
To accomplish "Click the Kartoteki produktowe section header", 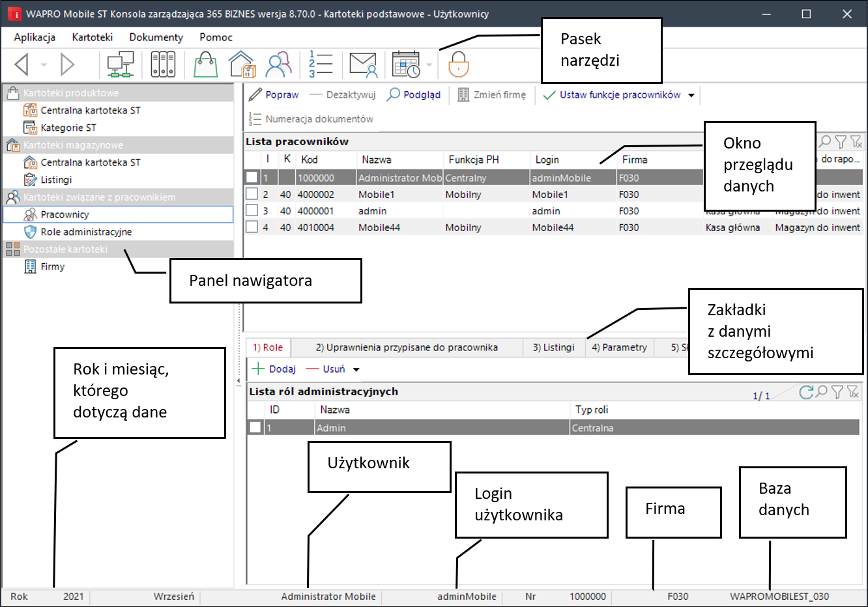I will pyautogui.click(x=118, y=93).
